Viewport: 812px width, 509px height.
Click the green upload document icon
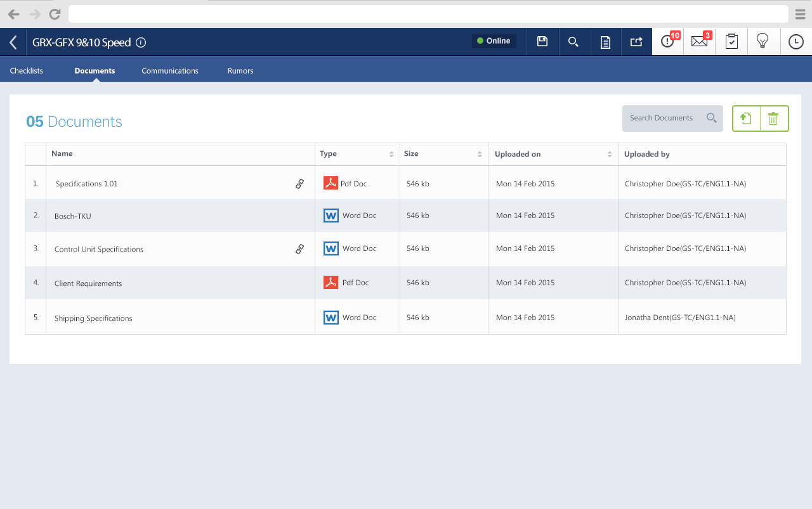(746, 119)
